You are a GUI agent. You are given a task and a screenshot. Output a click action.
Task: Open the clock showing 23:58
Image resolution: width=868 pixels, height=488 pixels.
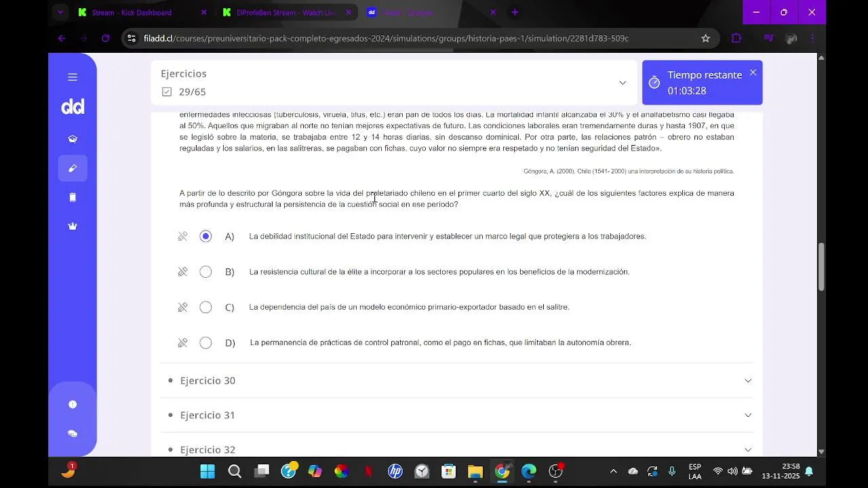[x=781, y=472]
